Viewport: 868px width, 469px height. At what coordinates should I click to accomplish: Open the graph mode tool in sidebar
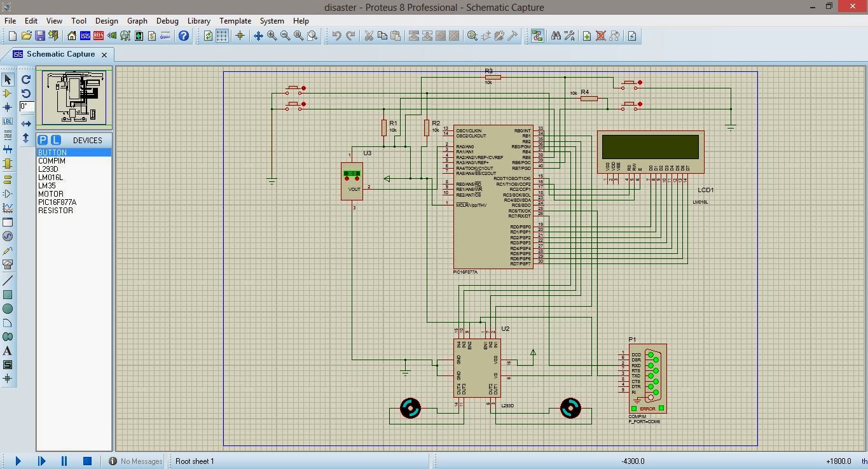(x=8, y=207)
